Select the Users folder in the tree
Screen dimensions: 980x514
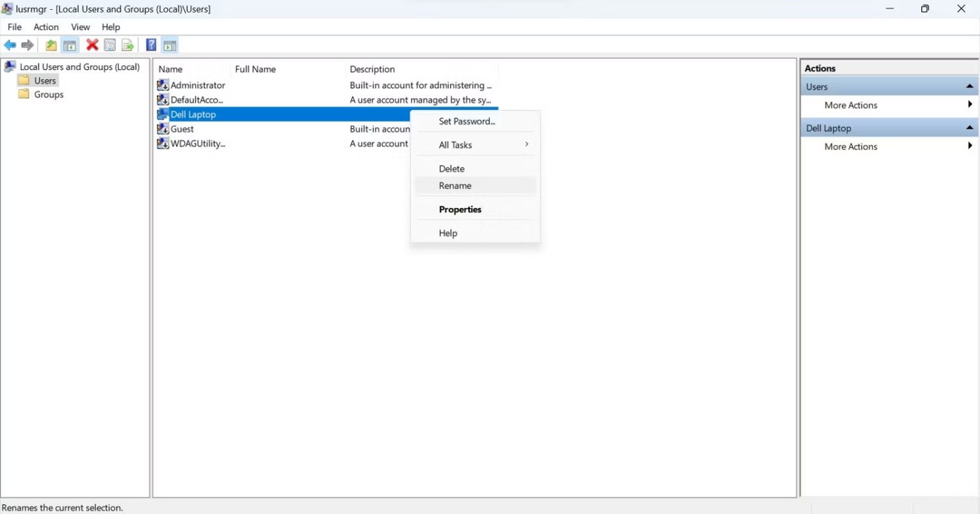(45, 81)
